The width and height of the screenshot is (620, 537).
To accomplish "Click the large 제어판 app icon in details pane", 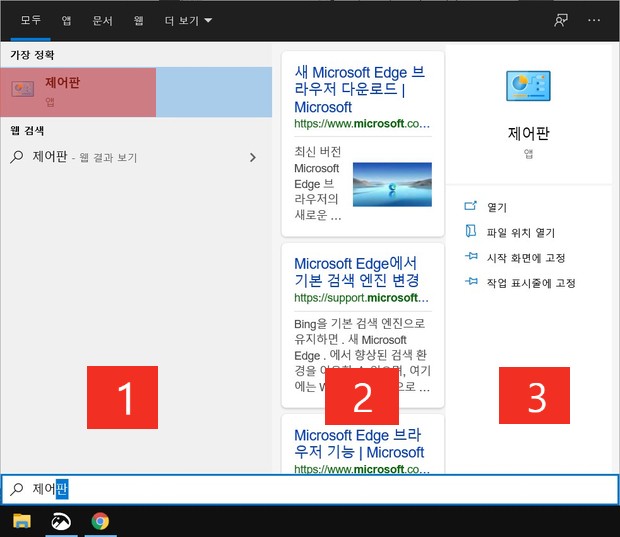I will 528,86.
